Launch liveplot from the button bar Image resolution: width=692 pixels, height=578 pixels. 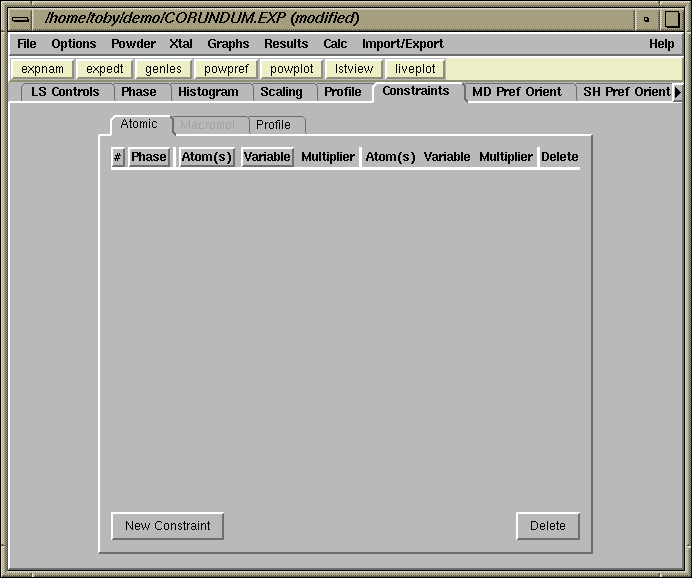415,69
